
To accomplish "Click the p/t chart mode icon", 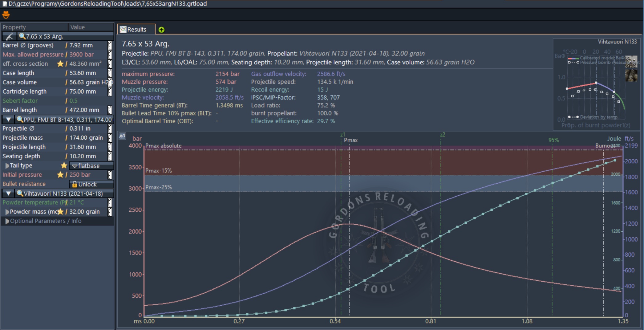I will point(122,136).
